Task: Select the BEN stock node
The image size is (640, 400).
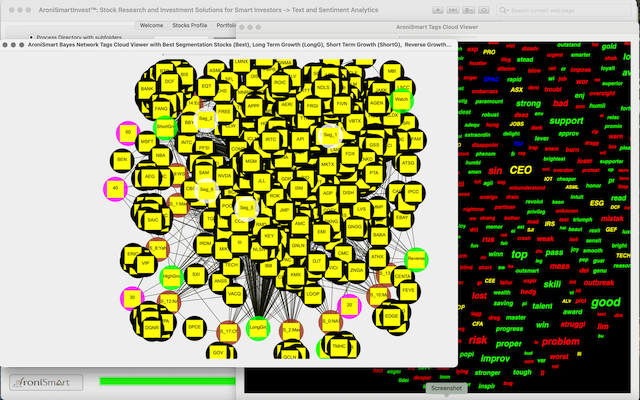Action: coord(122,160)
